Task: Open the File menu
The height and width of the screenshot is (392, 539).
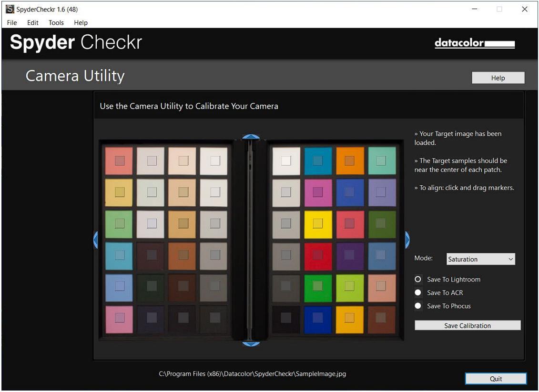Action: (x=12, y=22)
